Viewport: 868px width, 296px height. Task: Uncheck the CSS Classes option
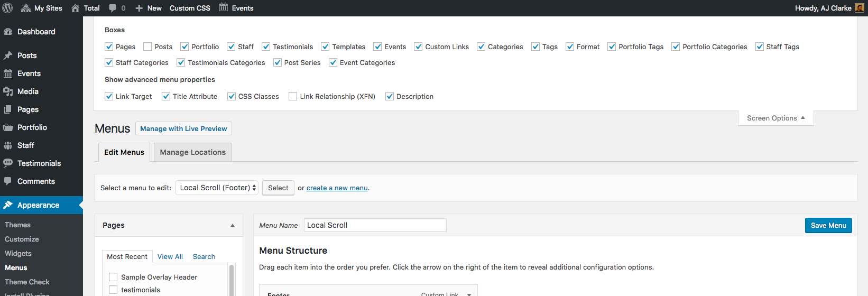pyautogui.click(x=232, y=96)
